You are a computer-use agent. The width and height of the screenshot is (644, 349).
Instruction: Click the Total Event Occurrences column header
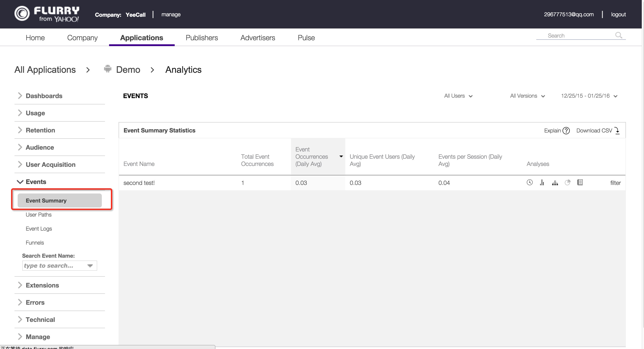pyautogui.click(x=257, y=160)
